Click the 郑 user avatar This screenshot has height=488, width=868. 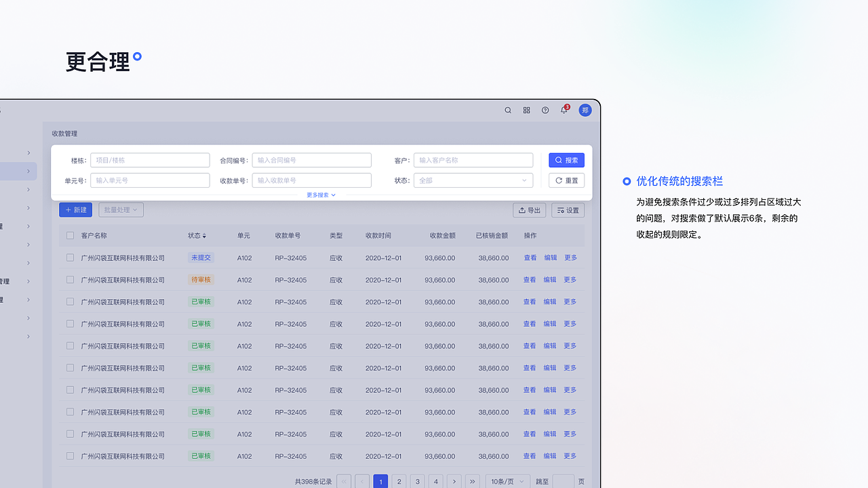click(x=585, y=110)
